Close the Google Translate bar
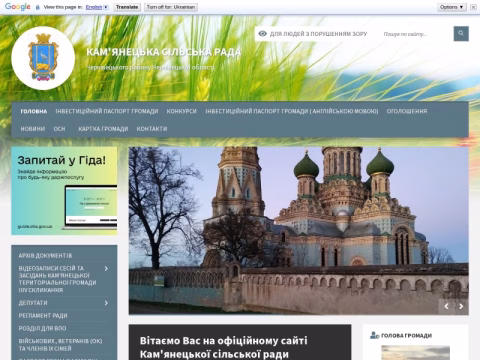The width and height of the screenshot is (480, 360). point(473,7)
